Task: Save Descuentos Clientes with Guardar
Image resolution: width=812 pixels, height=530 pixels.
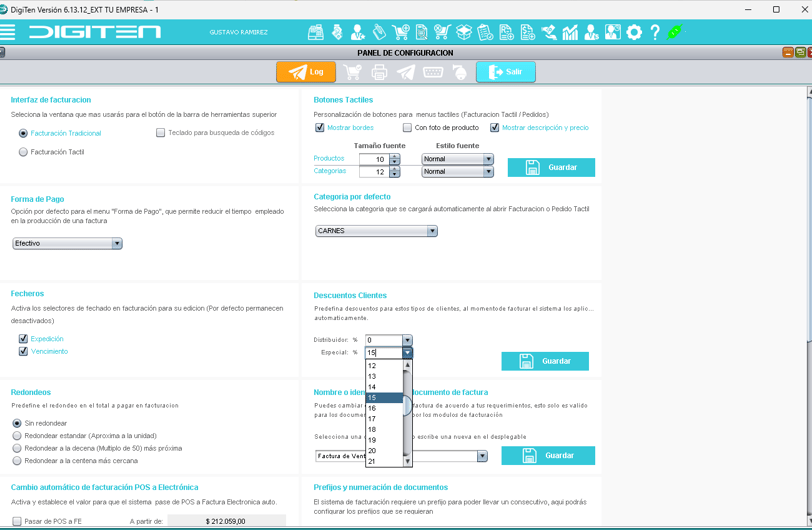Action: coord(545,361)
